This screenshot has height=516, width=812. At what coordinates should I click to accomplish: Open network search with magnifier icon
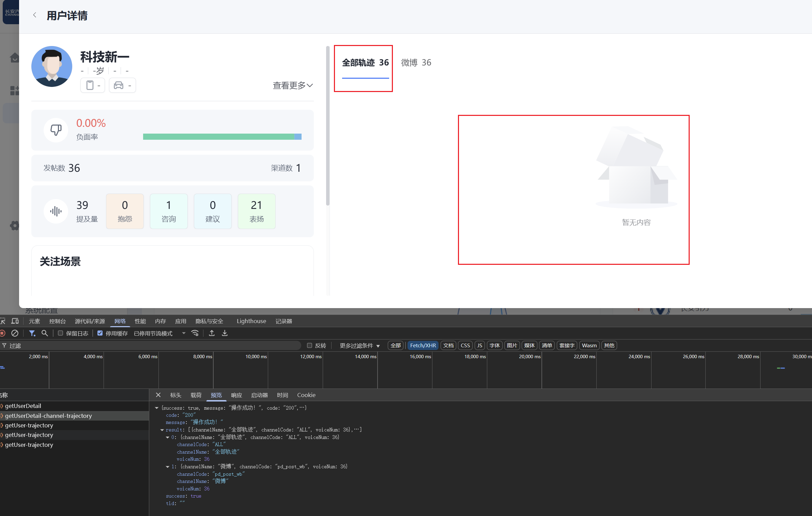[x=45, y=333]
